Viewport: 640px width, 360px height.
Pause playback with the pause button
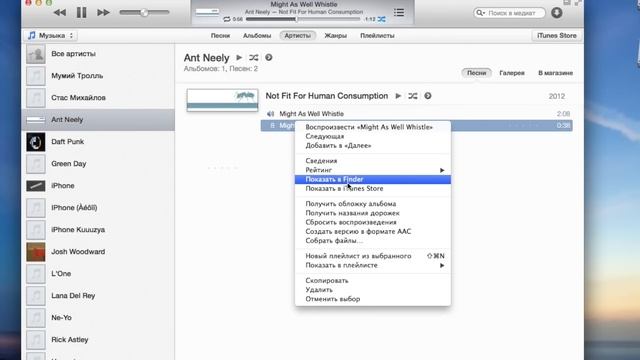coord(81,13)
